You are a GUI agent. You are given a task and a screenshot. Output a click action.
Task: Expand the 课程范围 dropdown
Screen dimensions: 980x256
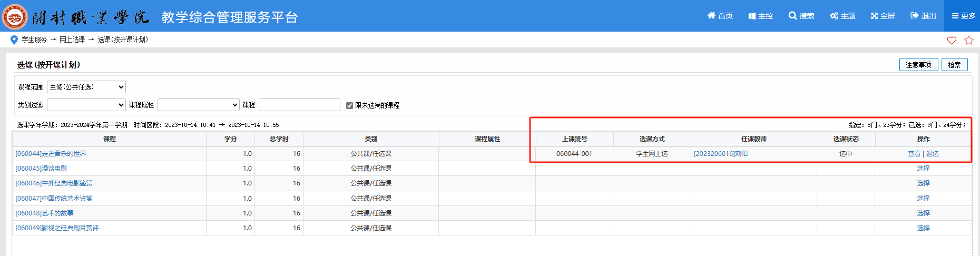86,87
